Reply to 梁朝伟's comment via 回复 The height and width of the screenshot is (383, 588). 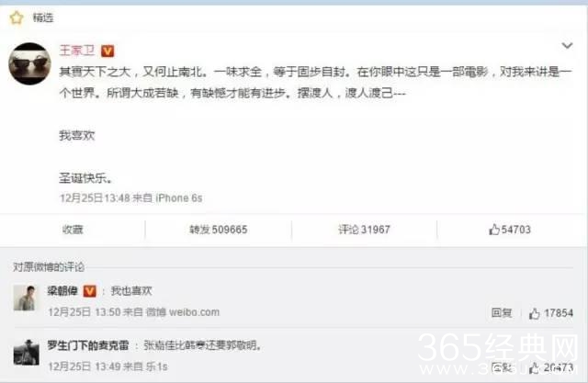502,312
